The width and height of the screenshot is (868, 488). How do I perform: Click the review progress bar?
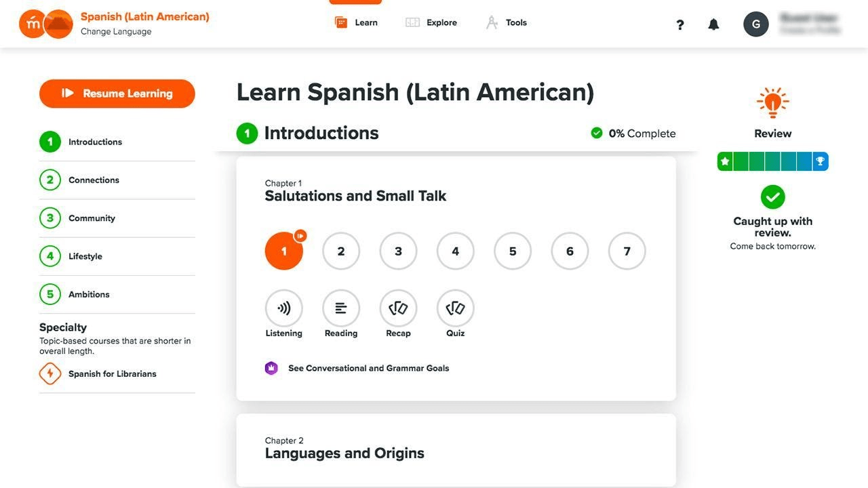[773, 161]
